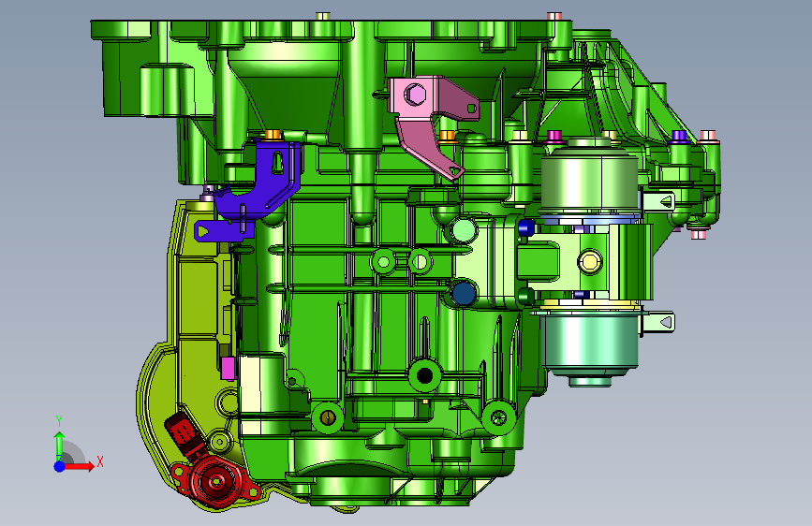Pick the small magenta block on the cover

pos(228,369)
